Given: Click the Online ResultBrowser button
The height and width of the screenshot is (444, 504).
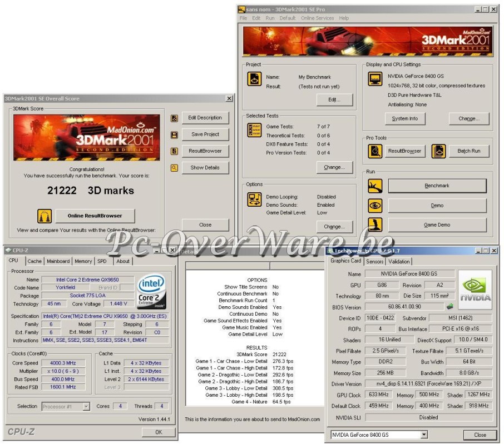Looking at the screenshot, I should [95, 216].
